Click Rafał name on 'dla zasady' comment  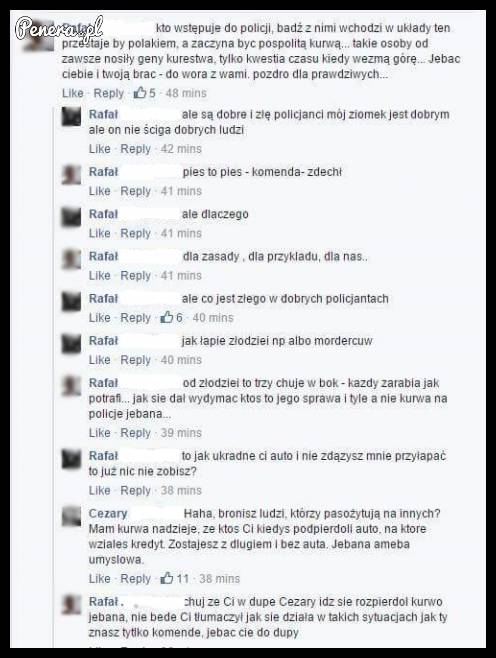click(x=103, y=256)
